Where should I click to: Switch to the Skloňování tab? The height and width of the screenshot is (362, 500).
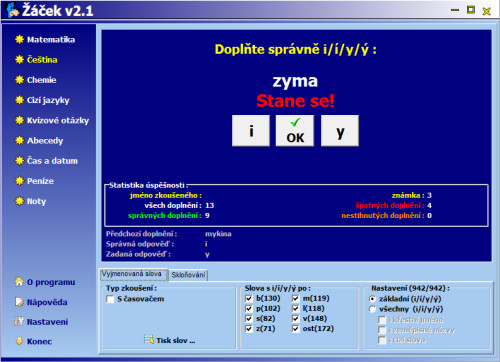(x=188, y=275)
